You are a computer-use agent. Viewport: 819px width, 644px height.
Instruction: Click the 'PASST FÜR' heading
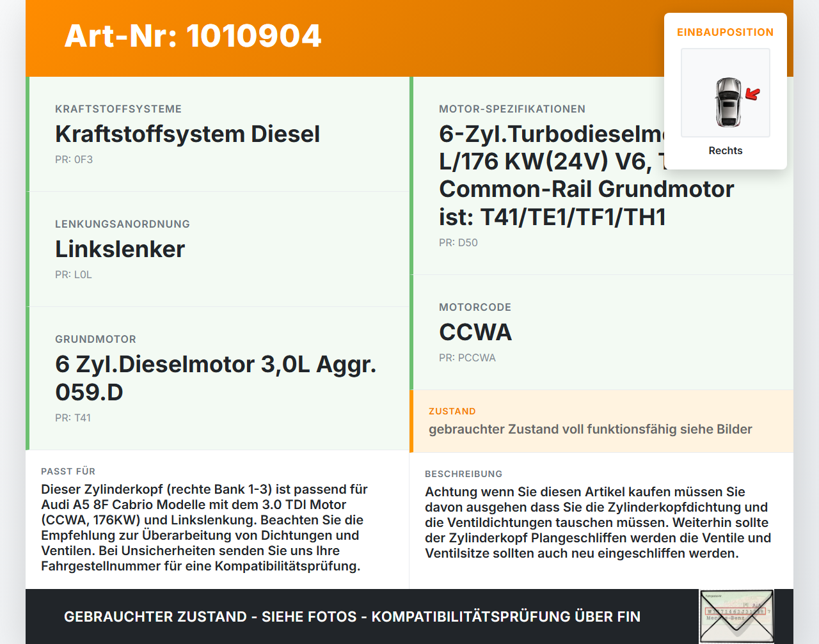coord(68,471)
